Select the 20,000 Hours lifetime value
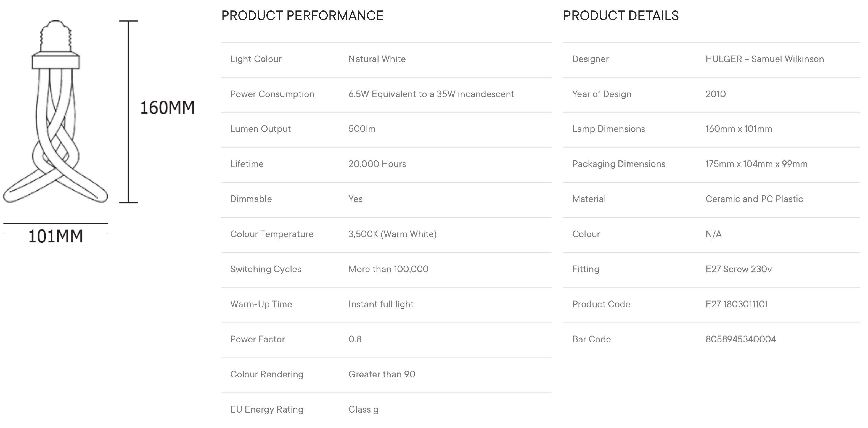The image size is (868, 428). tap(377, 164)
